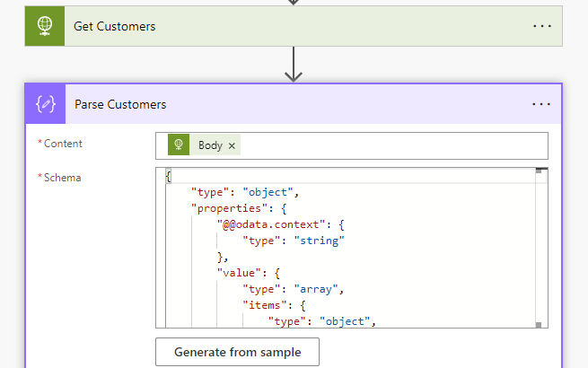Click empty area of Content field
588x368 pixels.
pos(395,145)
